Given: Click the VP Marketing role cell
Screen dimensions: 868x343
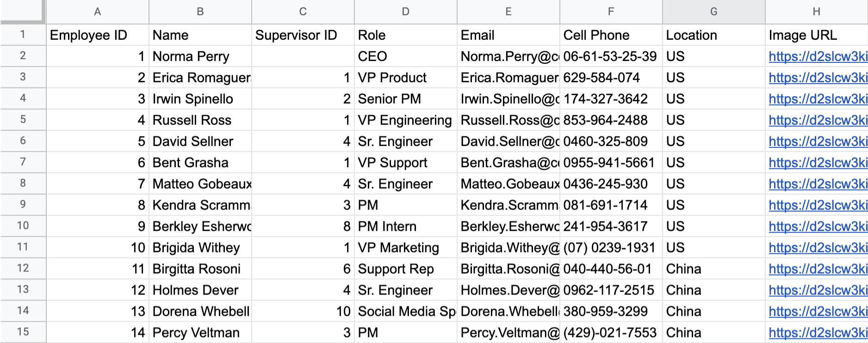Looking at the screenshot, I should pyautogui.click(x=406, y=247).
